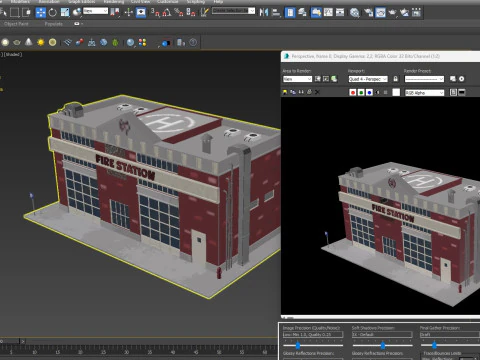Screen dimensions: 480x360
Task: Switch to the Object Paint ribbon tab
Action: point(16,24)
